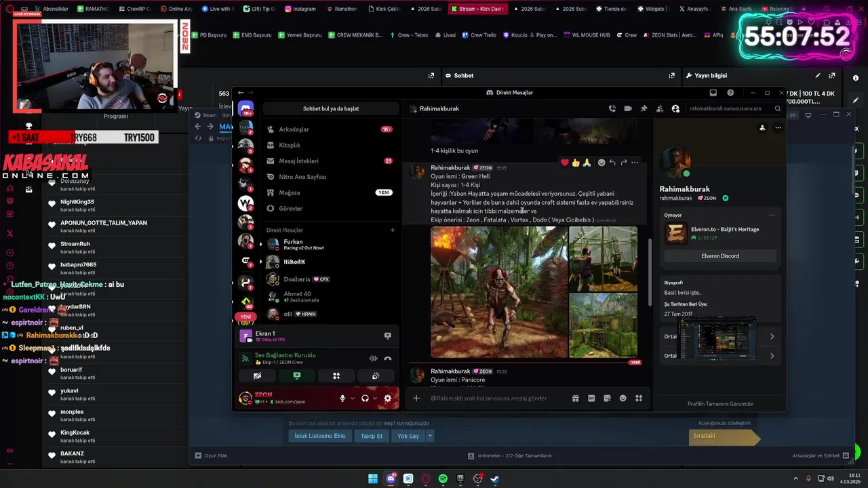Image resolution: width=868 pixels, height=488 pixels.
Task: Open sticker picker in message bar
Action: click(x=607, y=399)
